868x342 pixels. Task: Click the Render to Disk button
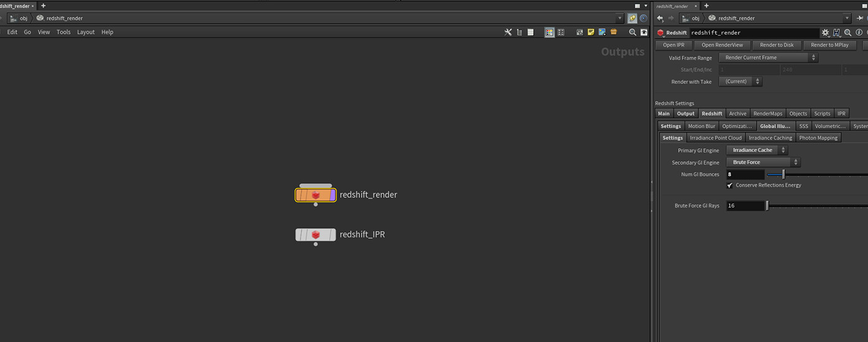pos(777,45)
